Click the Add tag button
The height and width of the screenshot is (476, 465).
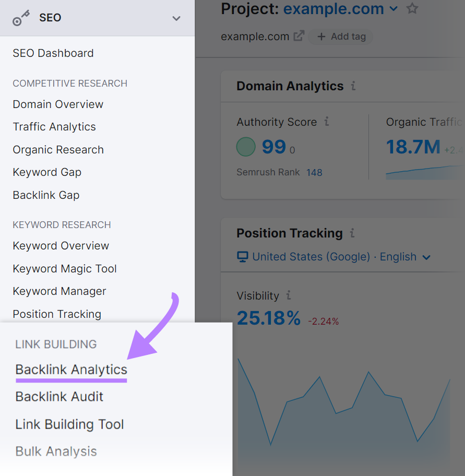[340, 37]
